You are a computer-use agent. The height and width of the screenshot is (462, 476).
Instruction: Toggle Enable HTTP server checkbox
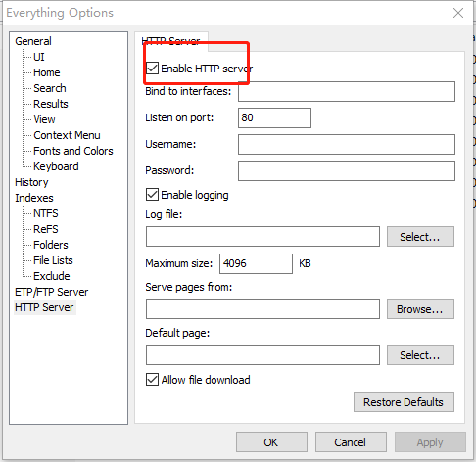point(152,69)
